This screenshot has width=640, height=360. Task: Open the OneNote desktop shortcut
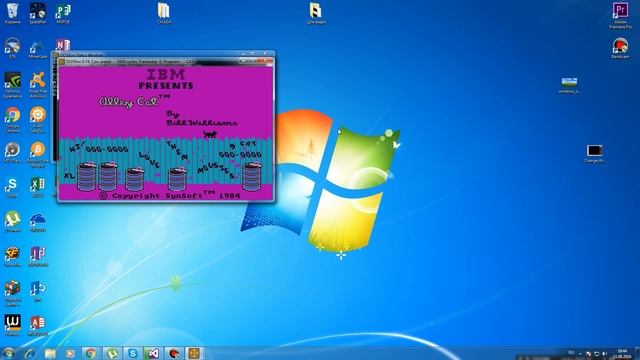63,44
